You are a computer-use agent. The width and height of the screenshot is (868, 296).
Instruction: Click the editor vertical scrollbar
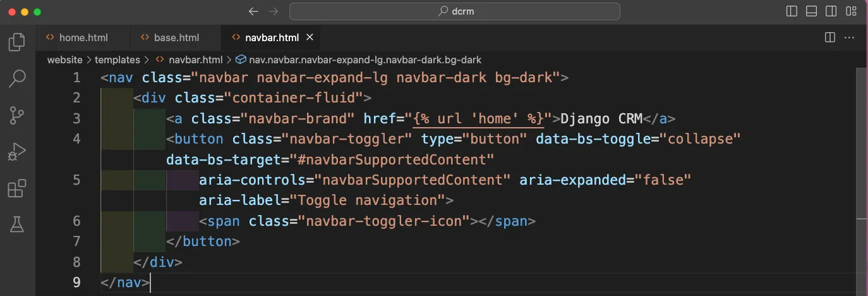point(862,182)
